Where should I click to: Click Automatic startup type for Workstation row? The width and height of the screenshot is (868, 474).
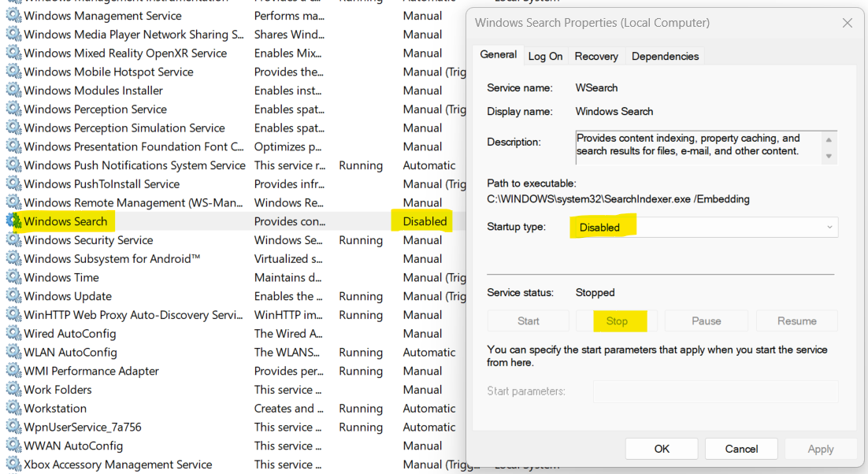pos(429,408)
